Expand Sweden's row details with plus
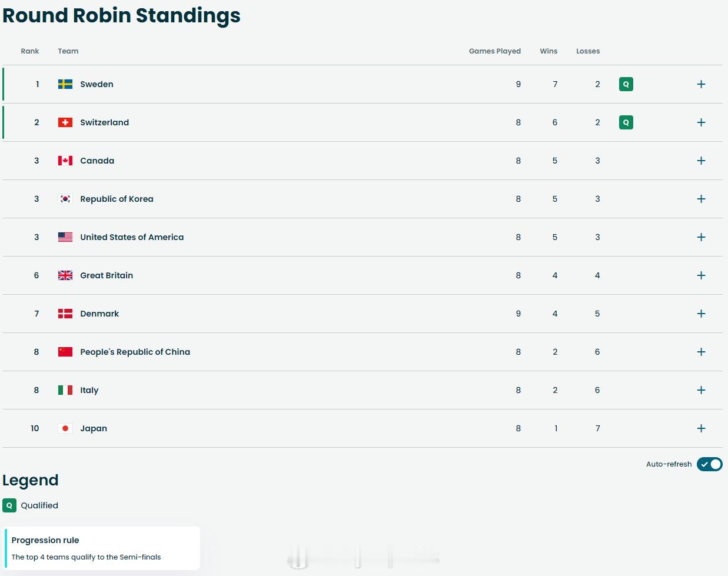The height and width of the screenshot is (576, 728). tap(701, 84)
